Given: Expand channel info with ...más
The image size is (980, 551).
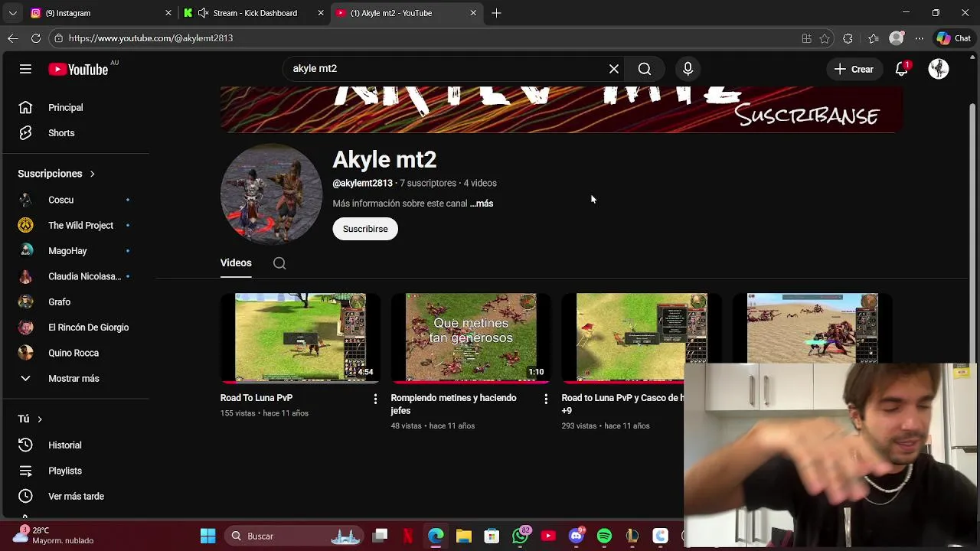Looking at the screenshot, I should point(482,204).
